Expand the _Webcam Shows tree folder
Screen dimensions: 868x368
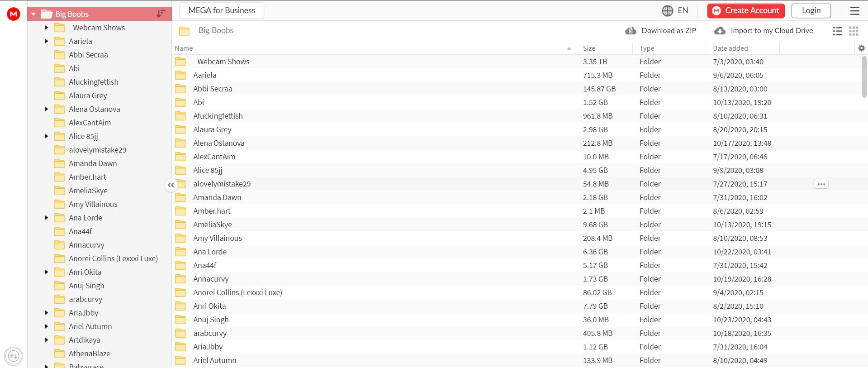click(47, 28)
